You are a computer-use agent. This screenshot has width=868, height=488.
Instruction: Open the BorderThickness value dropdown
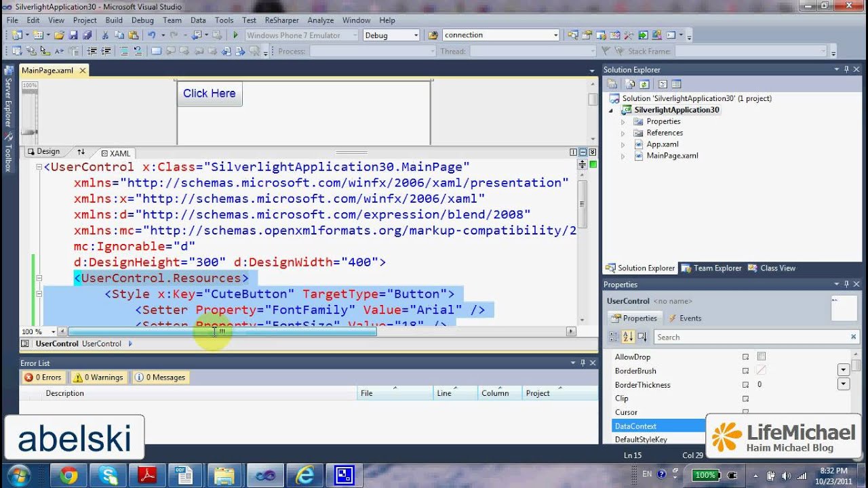(844, 384)
